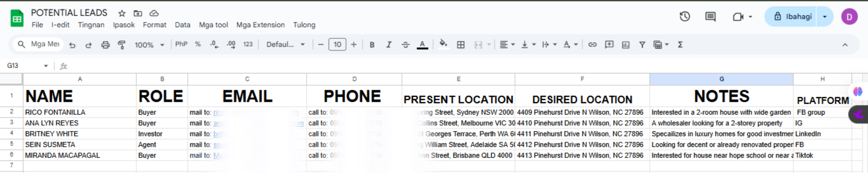Screen dimensions: 868x173
Task: Click the select-all corner box
Action: (x=11, y=79)
